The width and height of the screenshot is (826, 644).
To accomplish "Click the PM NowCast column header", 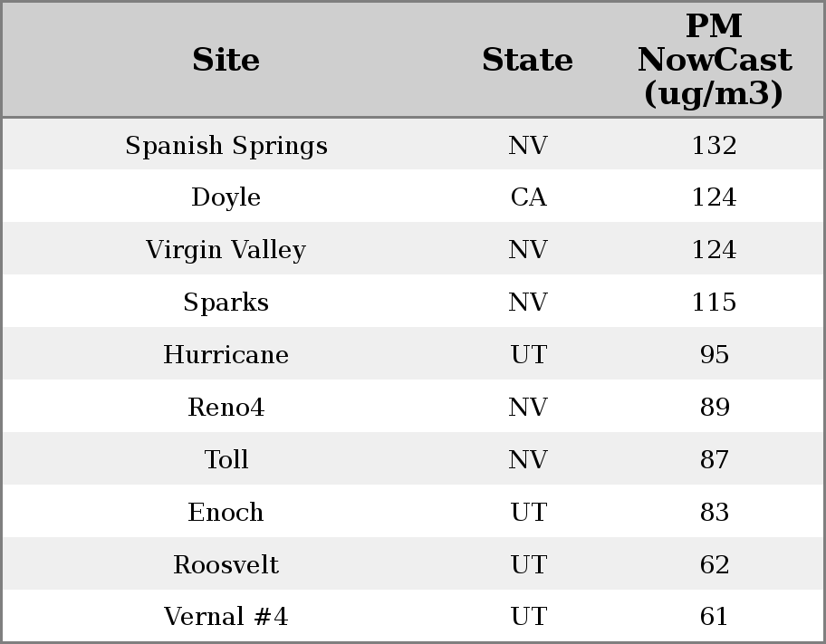I will pyautogui.click(x=714, y=60).
